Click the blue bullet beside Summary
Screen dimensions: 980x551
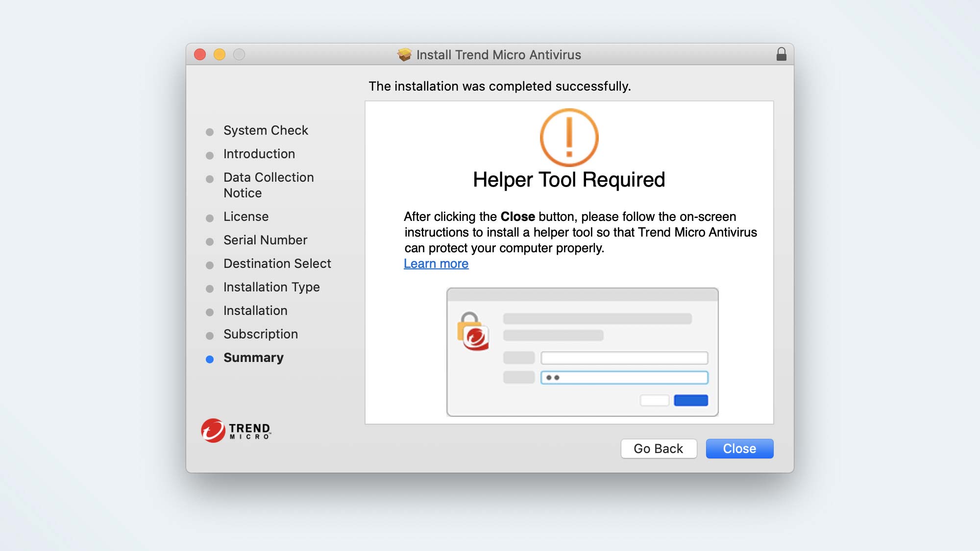click(210, 359)
